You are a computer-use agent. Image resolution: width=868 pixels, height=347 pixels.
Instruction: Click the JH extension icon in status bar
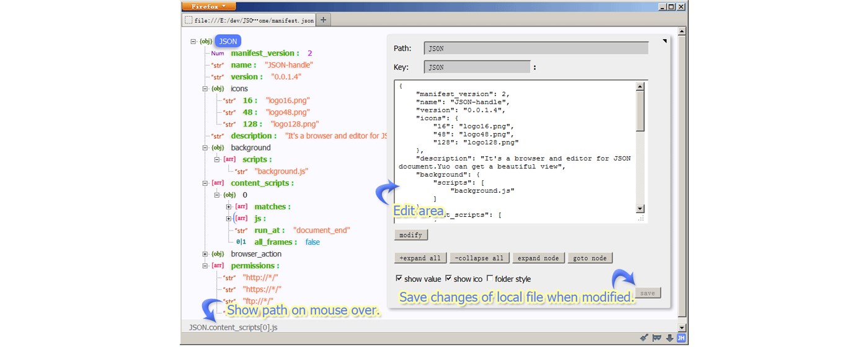[681, 338]
